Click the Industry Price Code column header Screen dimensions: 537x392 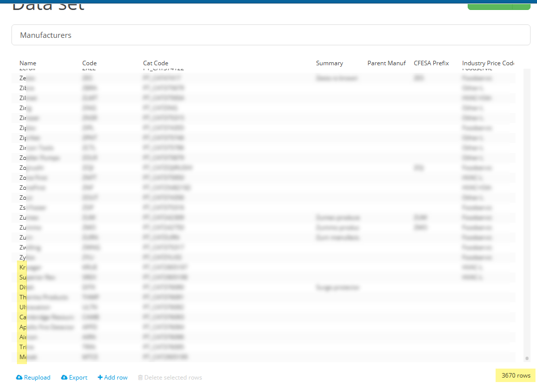pyautogui.click(x=488, y=63)
